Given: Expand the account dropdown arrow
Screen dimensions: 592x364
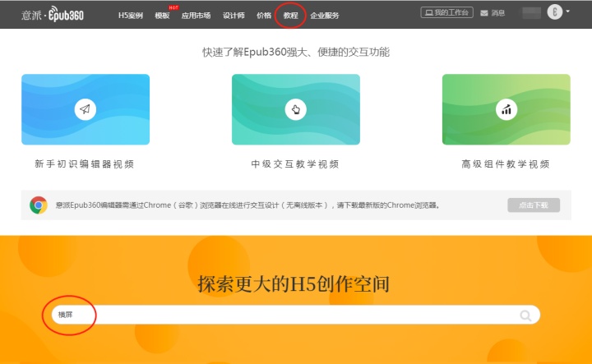Looking at the screenshot, I should 568,12.
